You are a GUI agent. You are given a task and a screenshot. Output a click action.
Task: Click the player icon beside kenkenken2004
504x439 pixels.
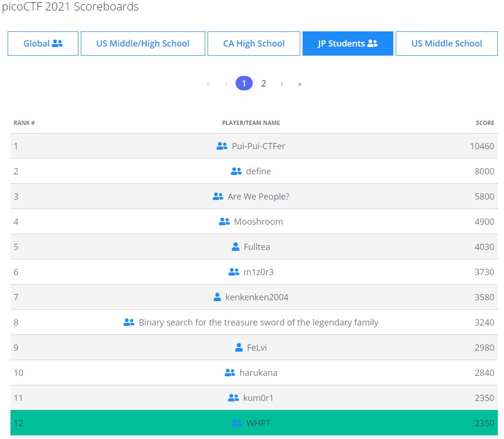[217, 297]
